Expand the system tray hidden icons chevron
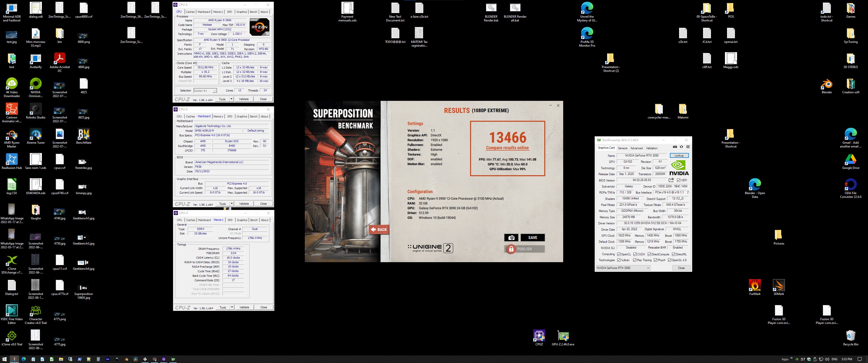Image resolution: width=868 pixels, height=363 pixels. point(792,358)
